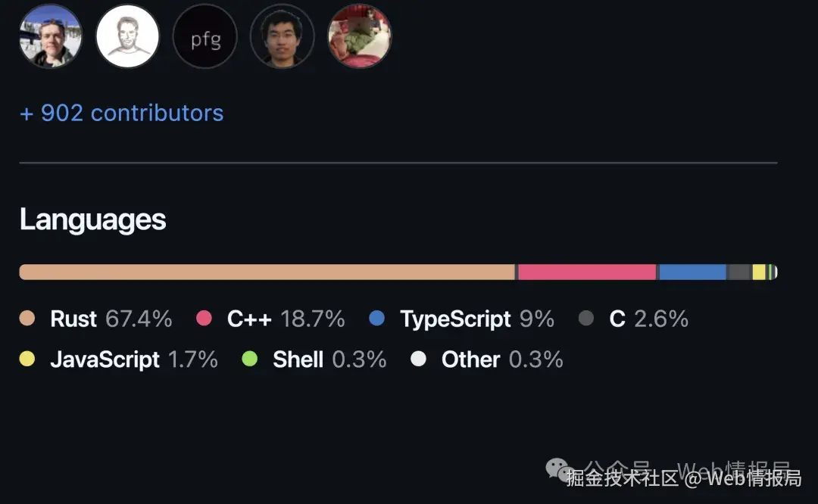Viewport: 818px width, 504px height.
Task: Click the yellow JavaScript segment of language bar
Action: coord(758,272)
